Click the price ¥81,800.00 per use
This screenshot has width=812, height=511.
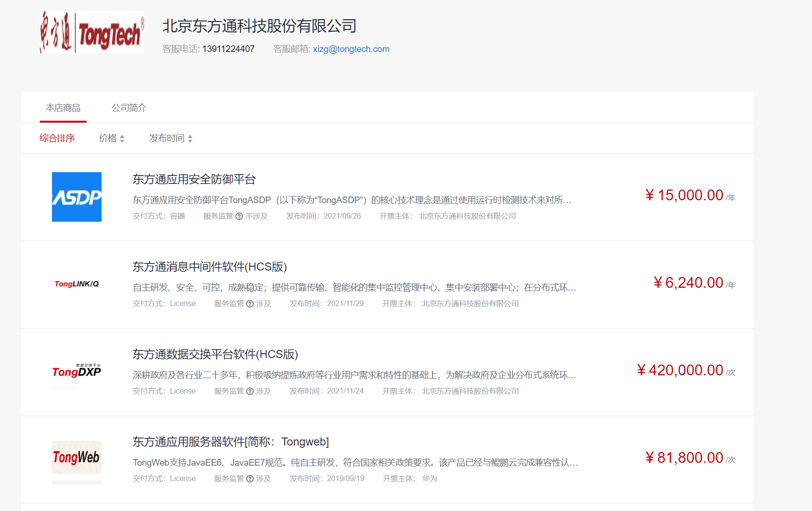click(x=690, y=458)
